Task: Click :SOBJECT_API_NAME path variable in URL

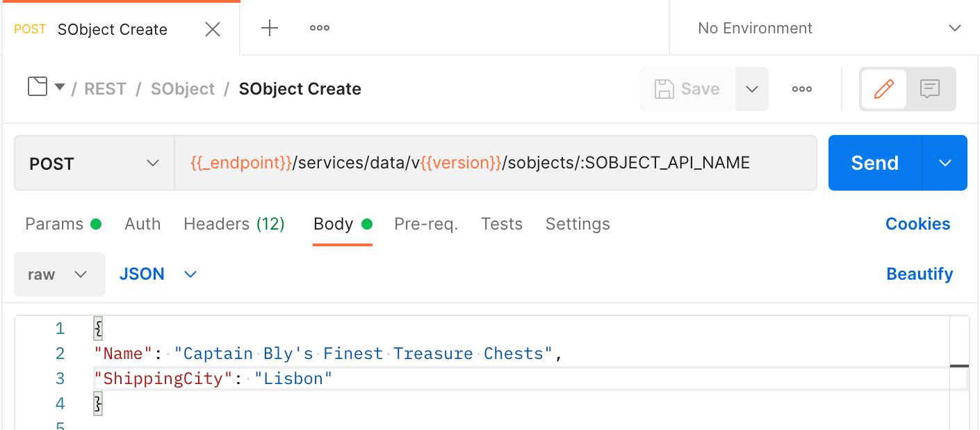Action: (x=664, y=163)
